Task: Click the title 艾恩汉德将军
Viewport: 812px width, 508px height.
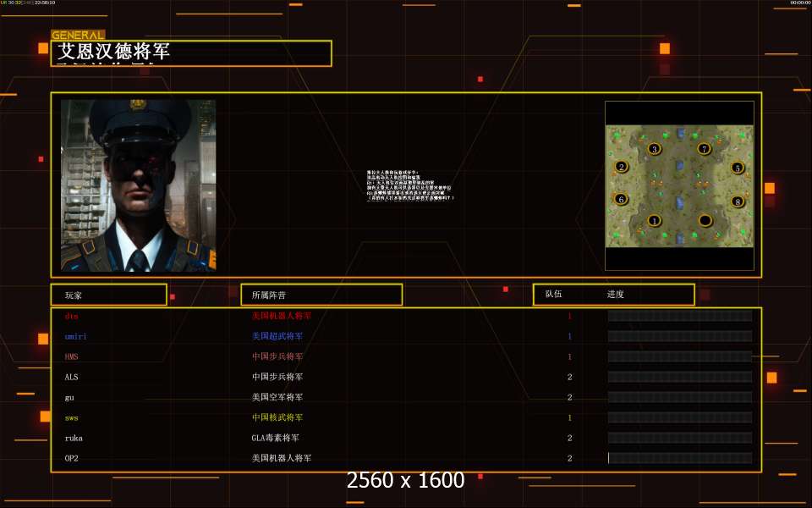Action: (113, 52)
